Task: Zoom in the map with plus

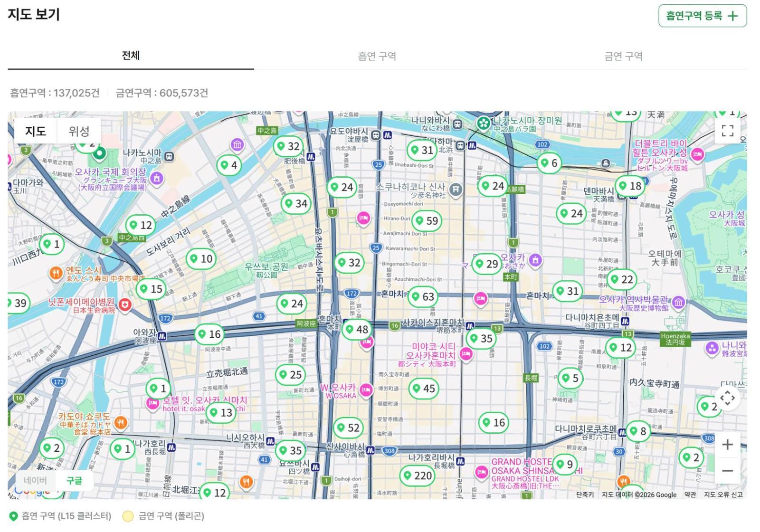Action: point(727,445)
